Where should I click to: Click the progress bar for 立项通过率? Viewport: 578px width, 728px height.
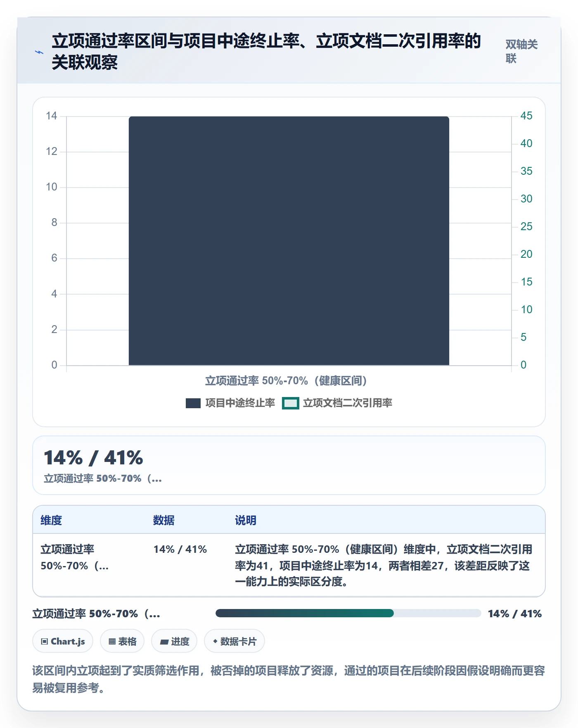click(x=348, y=613)
